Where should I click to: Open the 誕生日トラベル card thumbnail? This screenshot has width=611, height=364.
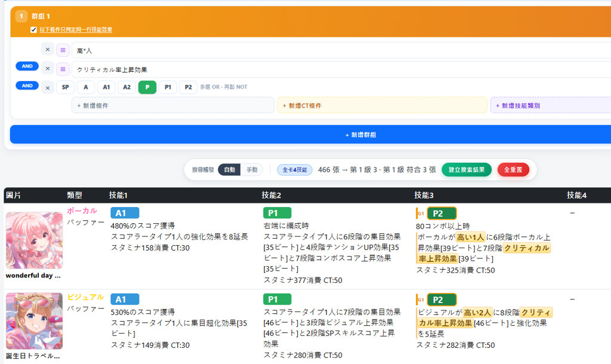[x=34, y=321]
